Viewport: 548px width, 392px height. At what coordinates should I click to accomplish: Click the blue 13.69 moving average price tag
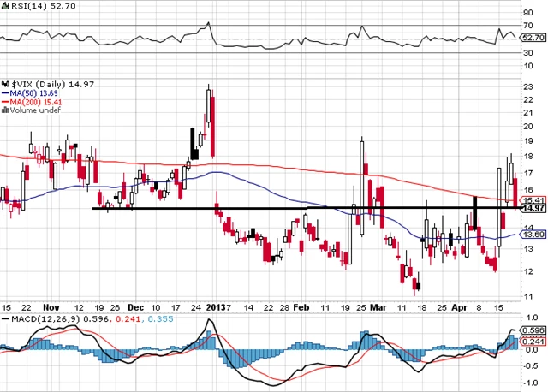coord(533,234)
